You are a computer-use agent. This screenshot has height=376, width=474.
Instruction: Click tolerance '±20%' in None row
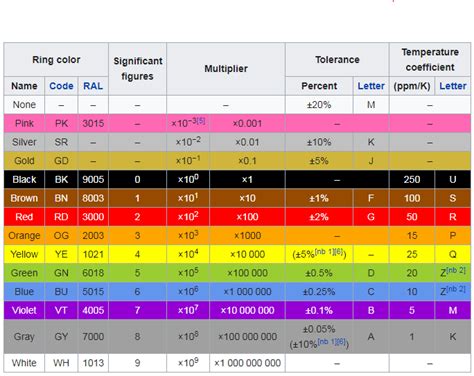click(319, 105)
